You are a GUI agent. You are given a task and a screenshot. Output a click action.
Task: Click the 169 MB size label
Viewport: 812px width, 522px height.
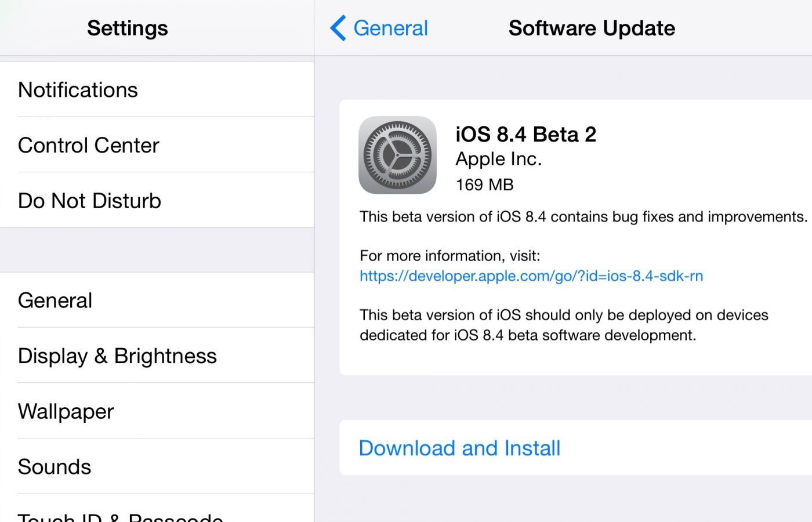click(x=484, y=185)
